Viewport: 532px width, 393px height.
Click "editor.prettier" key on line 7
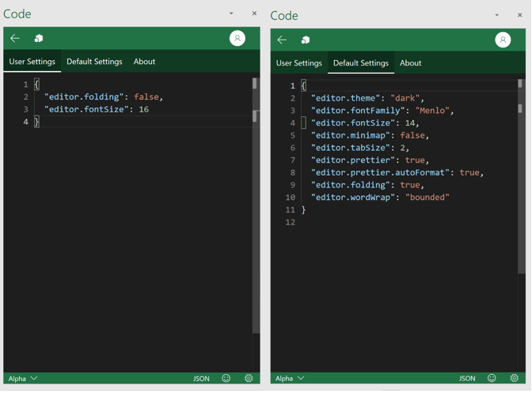[x=353, y=161]
